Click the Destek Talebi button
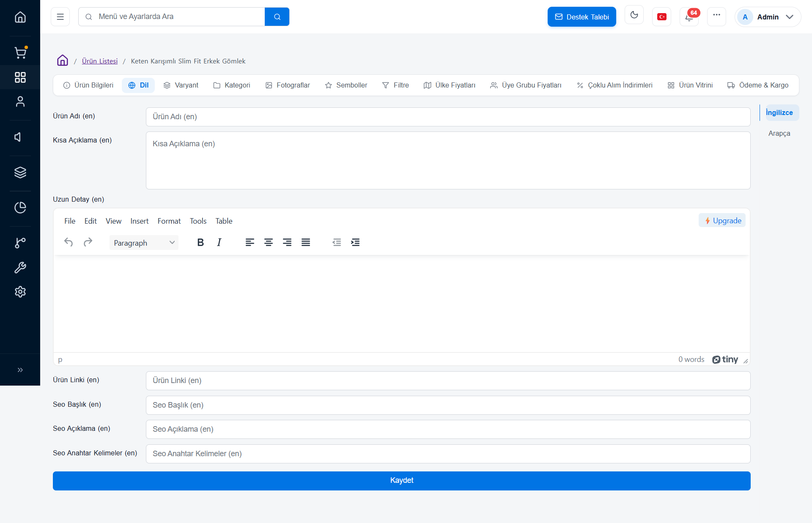Image resolution: width=812 pixels, height=523 pixels. 582,17
